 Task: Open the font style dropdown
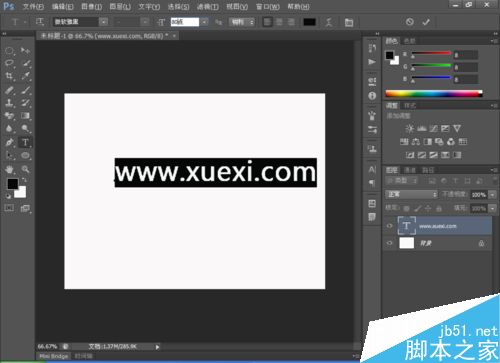145,22
